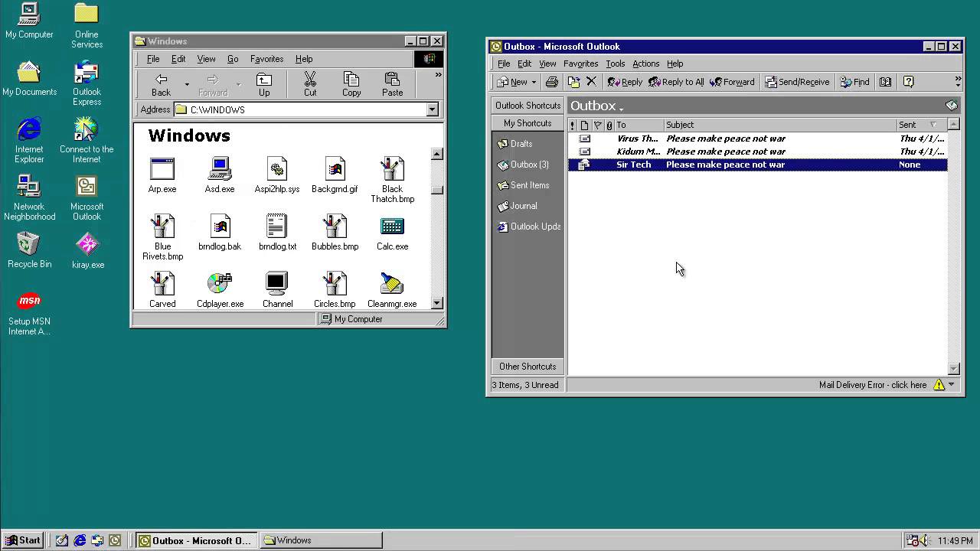This screenshot has height=551, width=980.
Task: Sort by Flag Status column header
Action: pos(598,125)
